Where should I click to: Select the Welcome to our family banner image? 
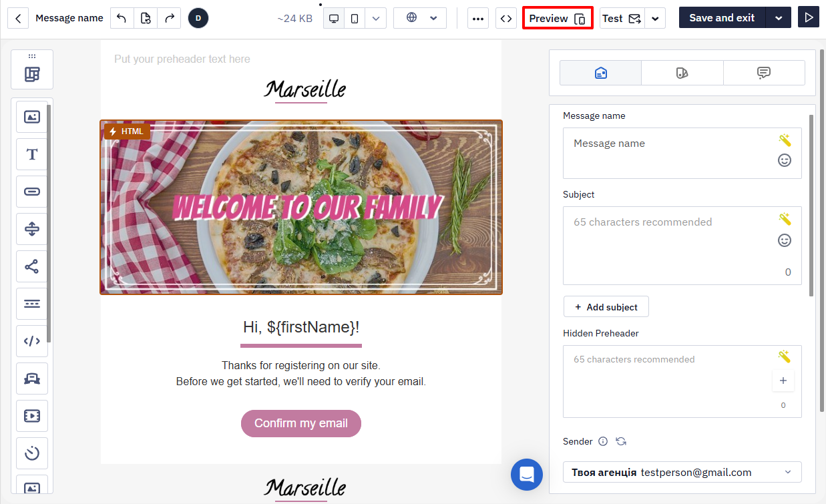301,207
